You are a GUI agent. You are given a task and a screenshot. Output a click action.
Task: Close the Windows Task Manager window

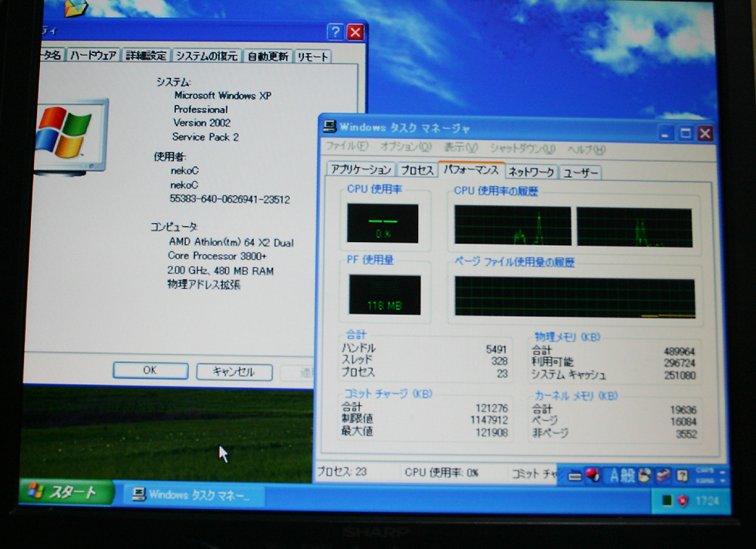(x=705, y=133)
